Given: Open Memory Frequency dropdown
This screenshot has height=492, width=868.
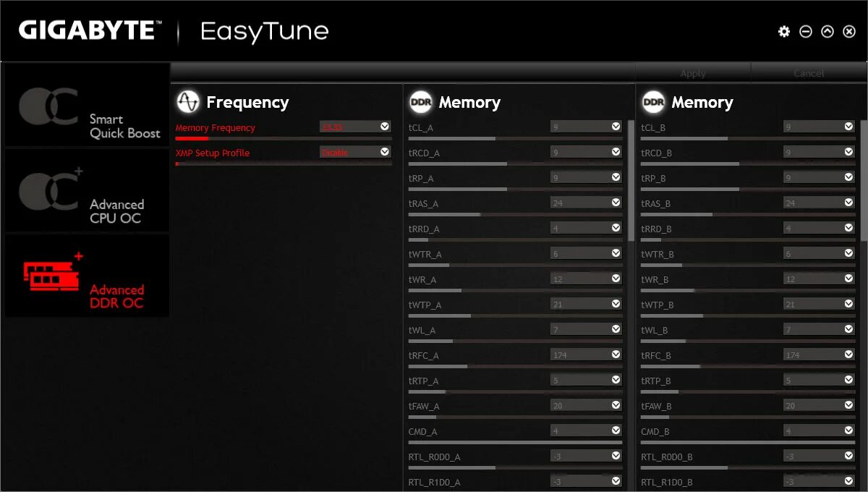Looking at the screenshot, I should (x=355, y=127).
